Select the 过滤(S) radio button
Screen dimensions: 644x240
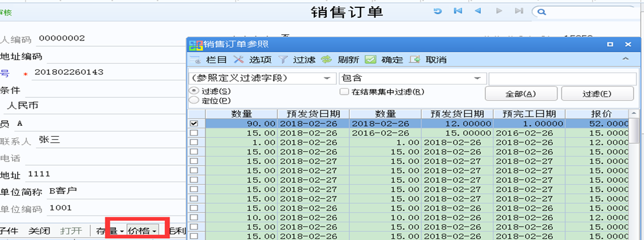(193, 91)
